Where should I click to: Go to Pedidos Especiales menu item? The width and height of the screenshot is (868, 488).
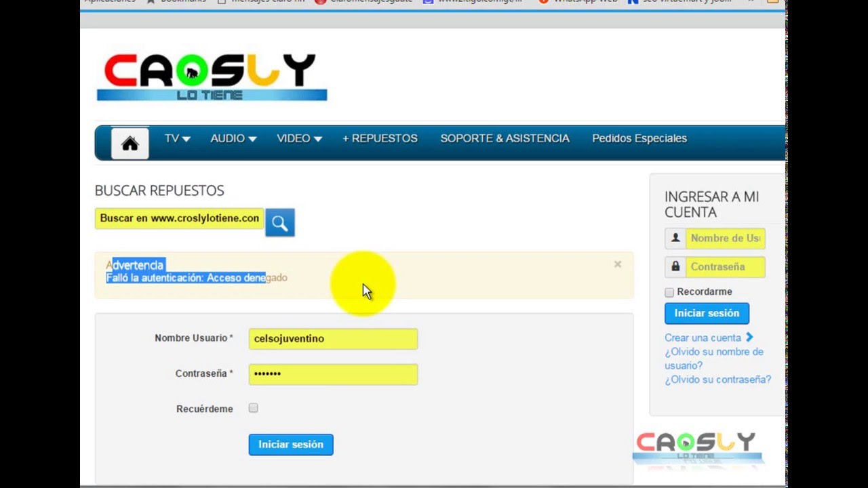point(639,138)
